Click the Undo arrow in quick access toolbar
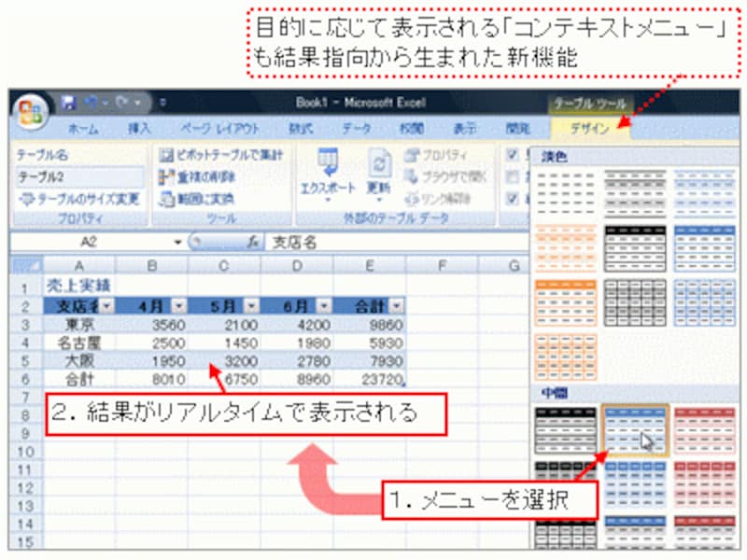The width and height of the screenshot is (747, 560). (91, 102)
